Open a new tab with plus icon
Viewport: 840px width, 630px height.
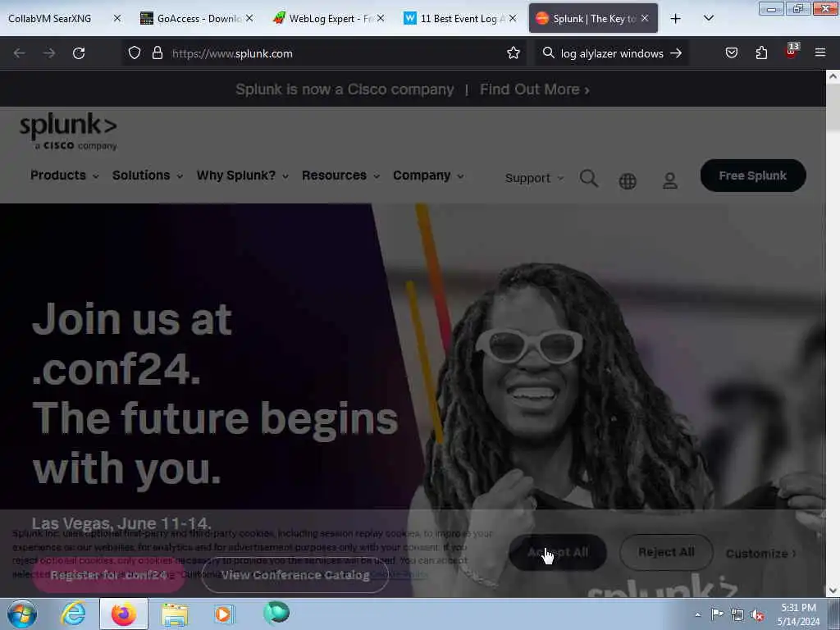coord(676,19)
